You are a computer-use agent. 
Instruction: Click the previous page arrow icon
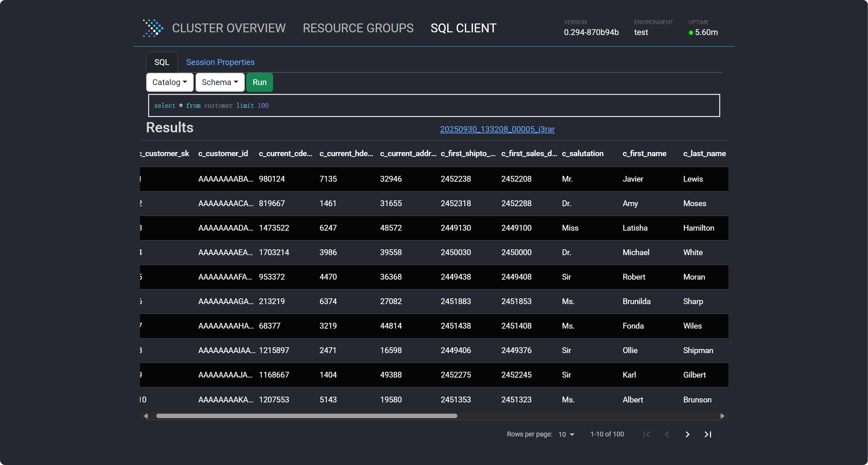pos(667,434)
